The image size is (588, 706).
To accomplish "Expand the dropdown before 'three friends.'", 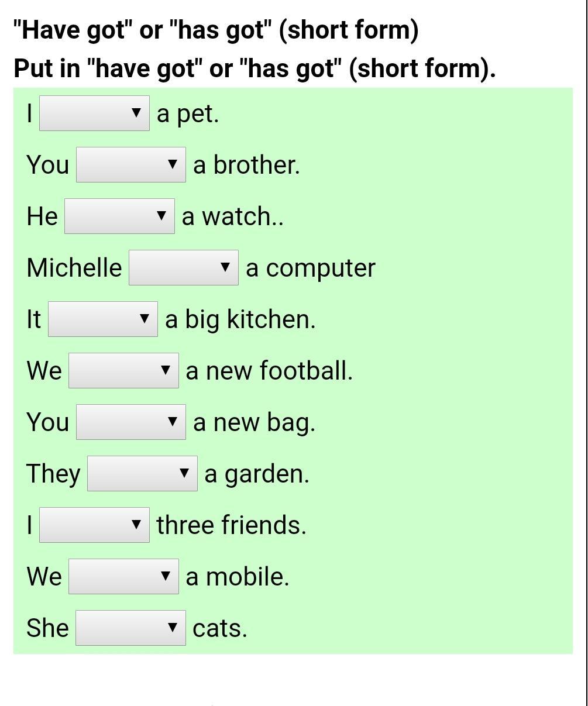I will point(94,525).
